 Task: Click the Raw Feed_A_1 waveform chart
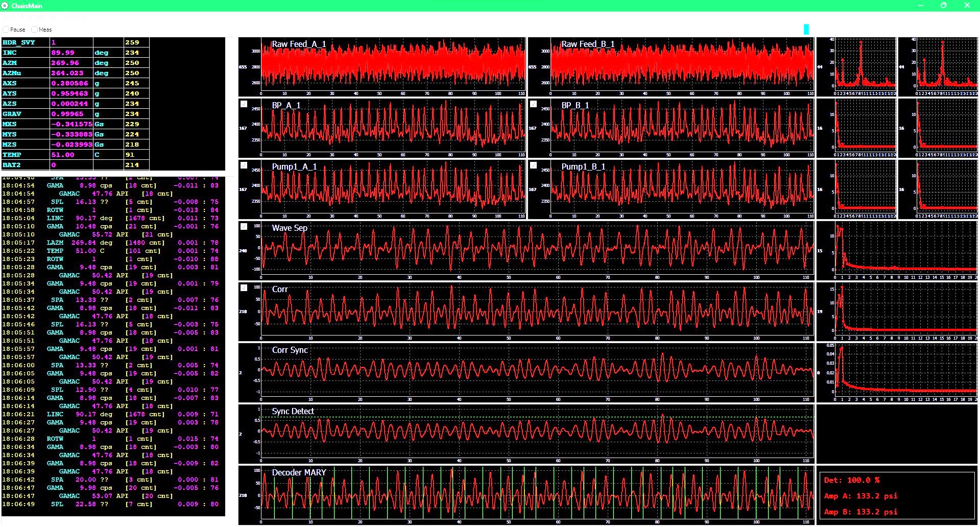392,67
